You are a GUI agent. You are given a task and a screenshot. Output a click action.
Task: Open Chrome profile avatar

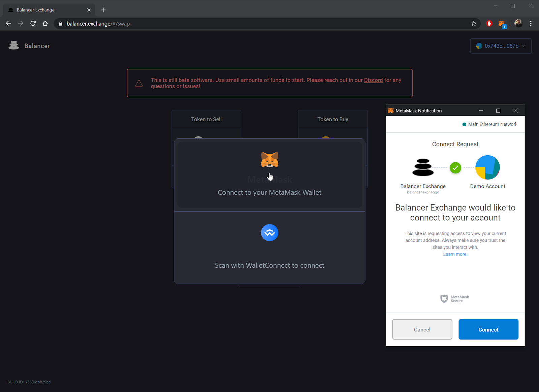pos(518,24)
